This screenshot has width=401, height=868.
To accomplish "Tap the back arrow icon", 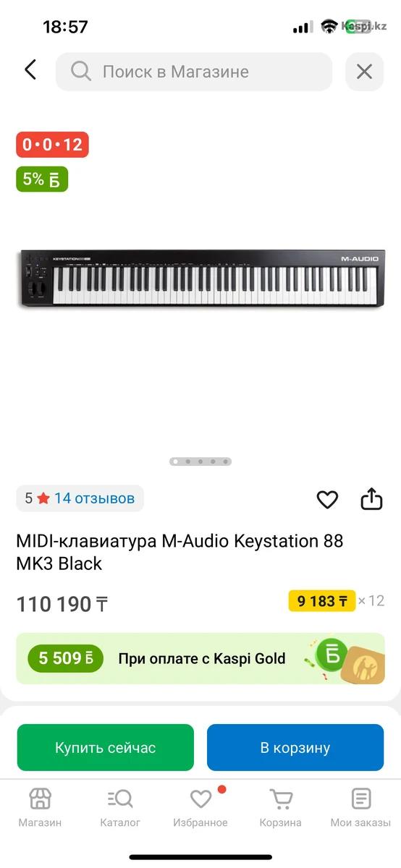I will [30, 70].
